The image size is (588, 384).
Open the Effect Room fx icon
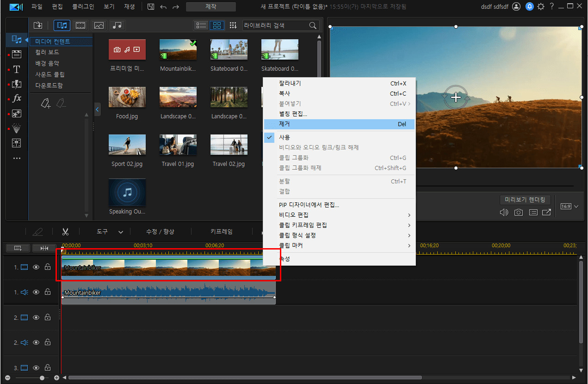tap(17, 98)
